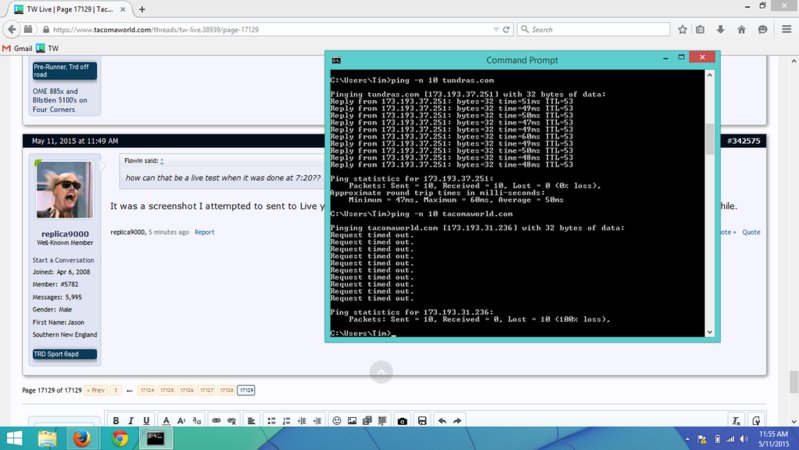The height and width of the screenshot is (450, 799).
Task: Toggle italic formatting in the reply editor
Action: coord(131,420)
